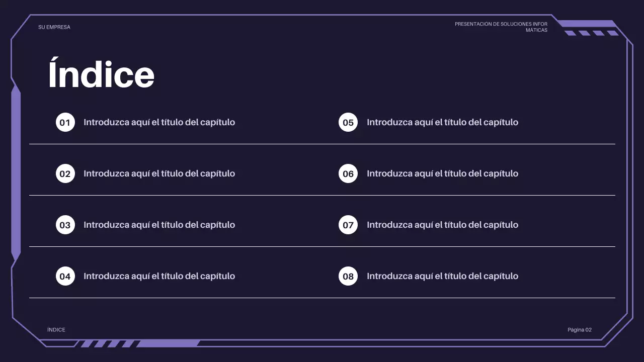644x362 pixels.
Task: Select the PRESENTACIÓN DE SOLUCIONES INFORMÁTICAS header
Action: (x=501, y=27)
